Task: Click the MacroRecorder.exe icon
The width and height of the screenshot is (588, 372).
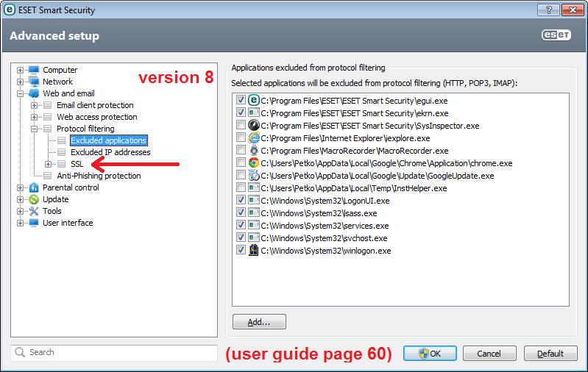Action: tap(254, 150)
